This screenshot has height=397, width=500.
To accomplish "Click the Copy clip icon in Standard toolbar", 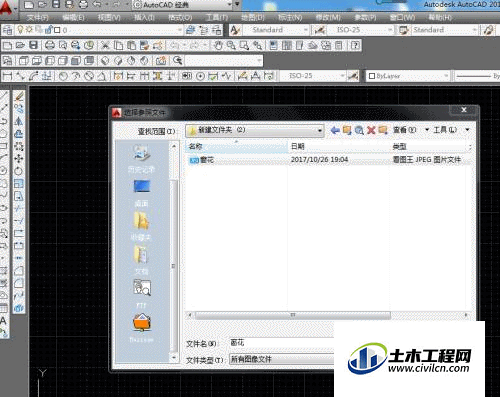I will click(118, 45).
